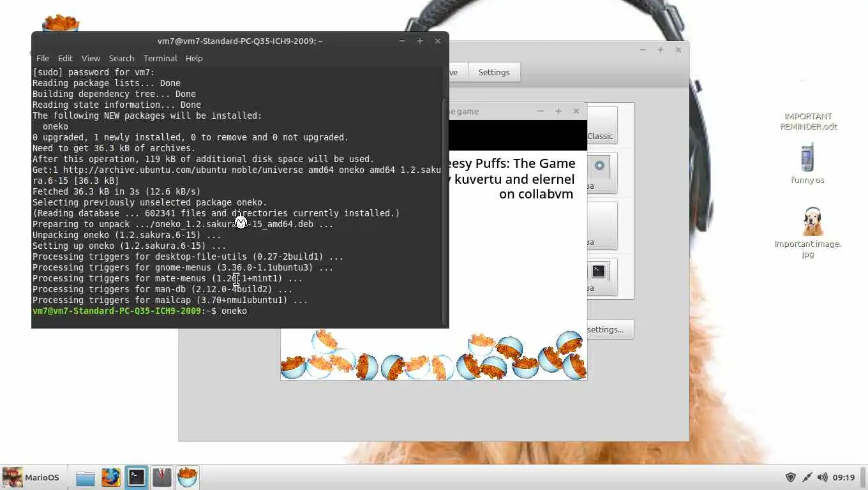Maximize the terminal window
The width and height of the screenshot is (868, 490).
point(420,41)
